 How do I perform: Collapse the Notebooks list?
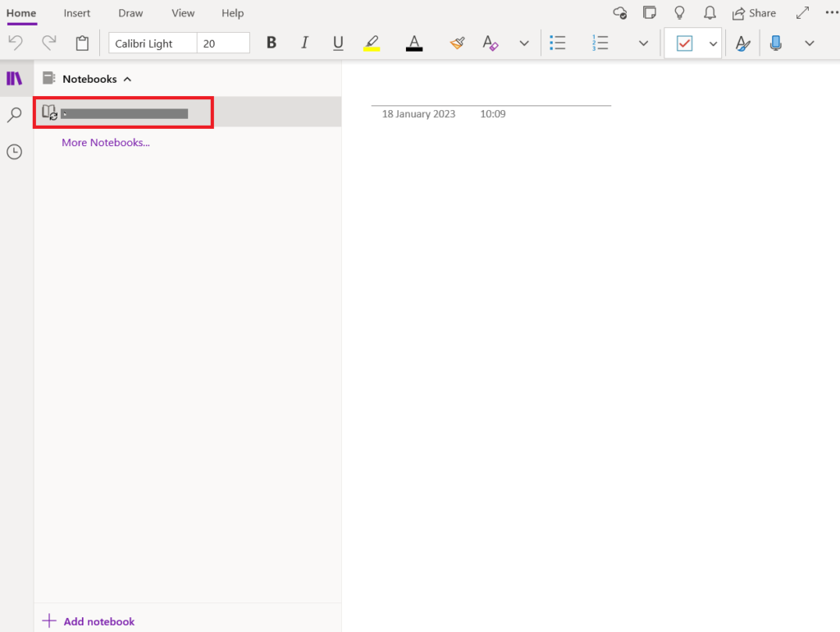coord(127,80)
